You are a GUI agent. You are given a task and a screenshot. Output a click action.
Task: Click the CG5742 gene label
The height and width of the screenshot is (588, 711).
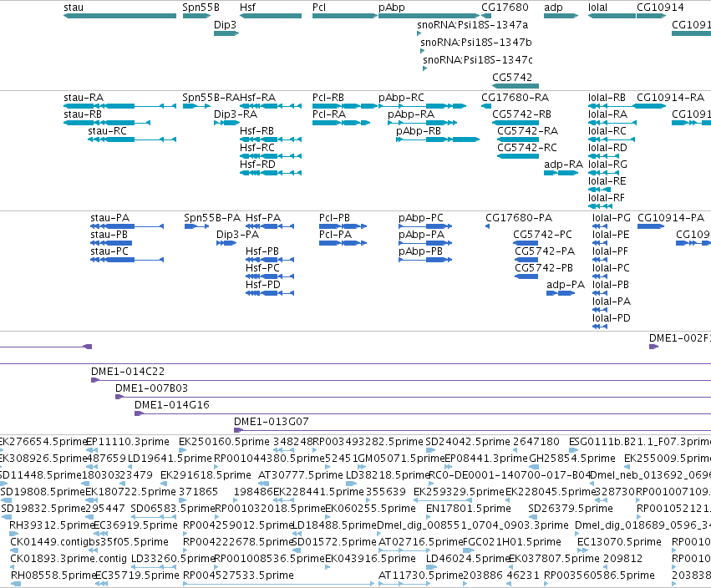click(512, 78)
